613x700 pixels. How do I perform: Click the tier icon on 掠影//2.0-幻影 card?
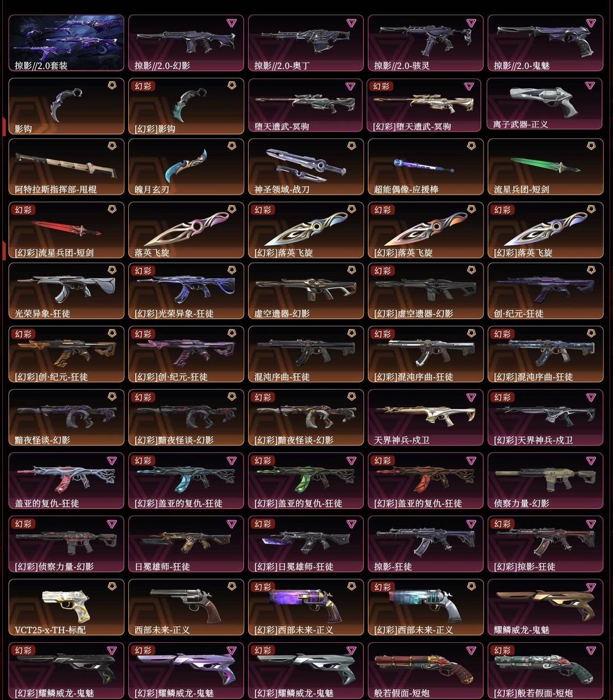231,24
